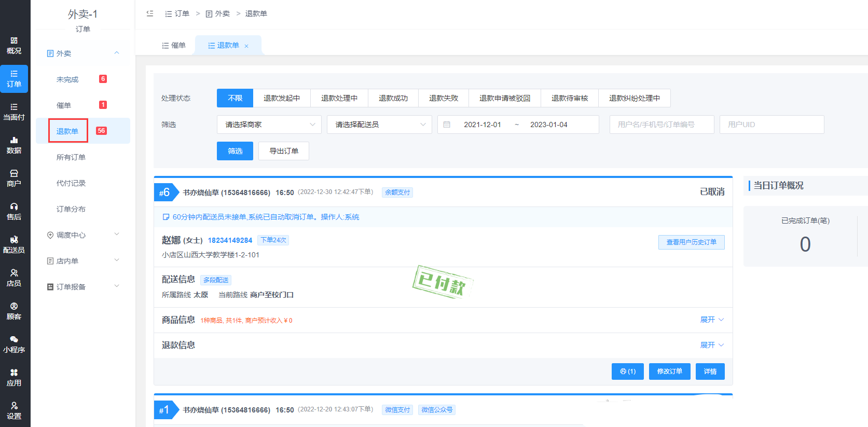Expand the 退款信息 section
Screen dimensions: 868x427
(712, 345)
